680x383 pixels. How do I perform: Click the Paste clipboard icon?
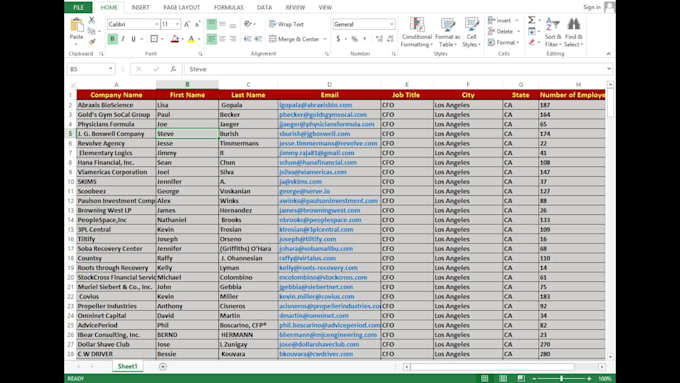click(77, 25)
